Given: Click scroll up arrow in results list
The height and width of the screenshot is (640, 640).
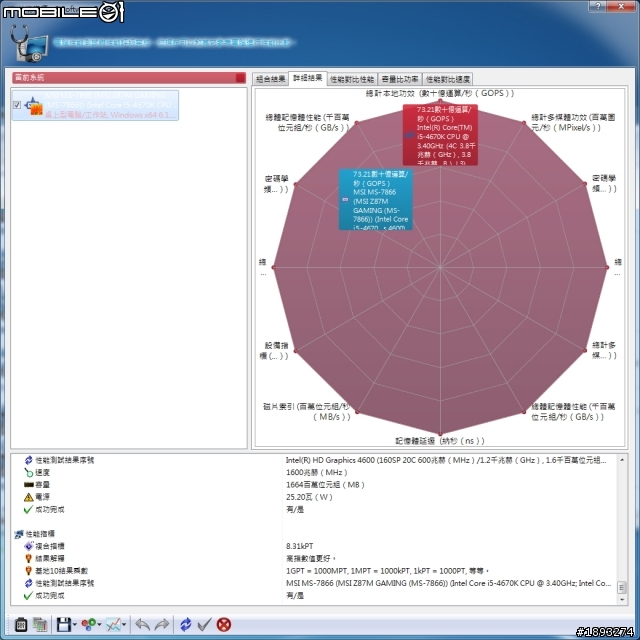Looking at the screenshot, I should pyautogui.click(x=622, y=460).
